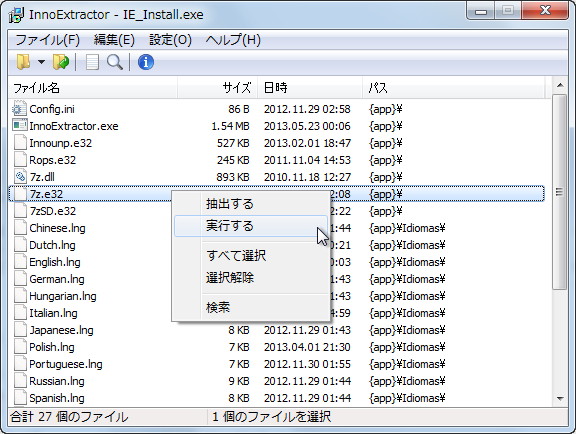Click the 1.54 MB size cell
The height and width of the screenshot is (434, 576).
click(230, 126)
